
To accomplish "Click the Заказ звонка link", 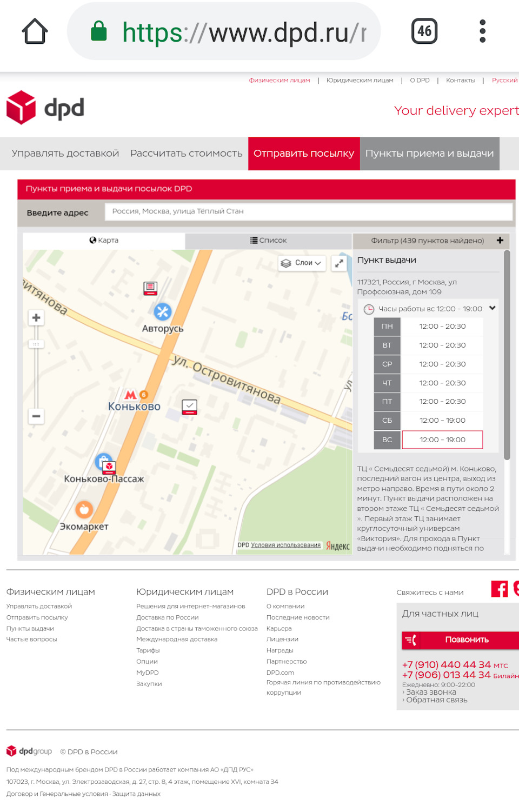I will pyautogui.click(x=431, y=692).
